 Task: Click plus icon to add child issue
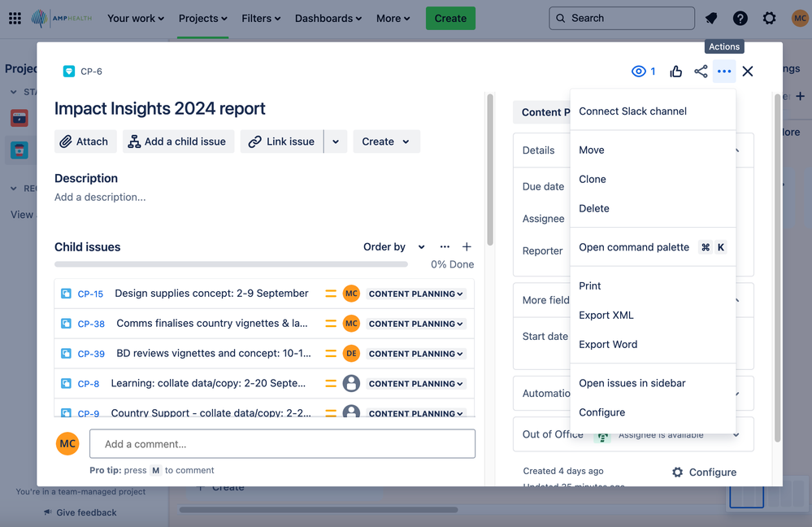[x=467, y=246]
